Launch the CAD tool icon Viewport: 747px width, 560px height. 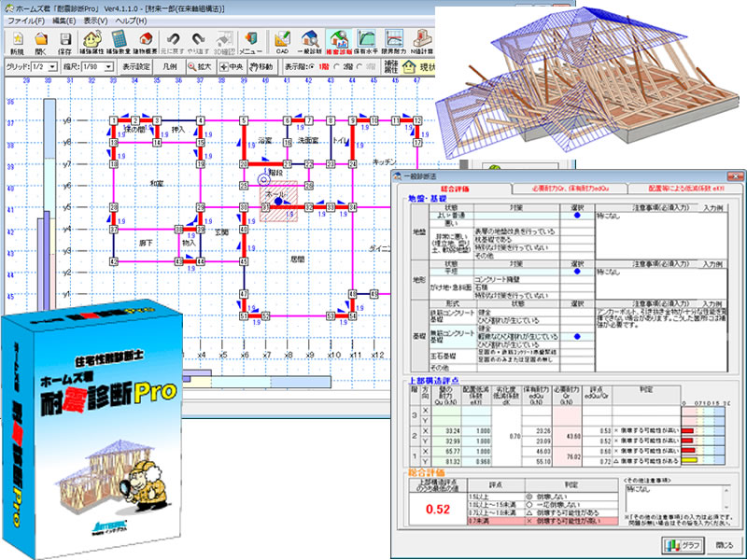[x=281, y=42]
